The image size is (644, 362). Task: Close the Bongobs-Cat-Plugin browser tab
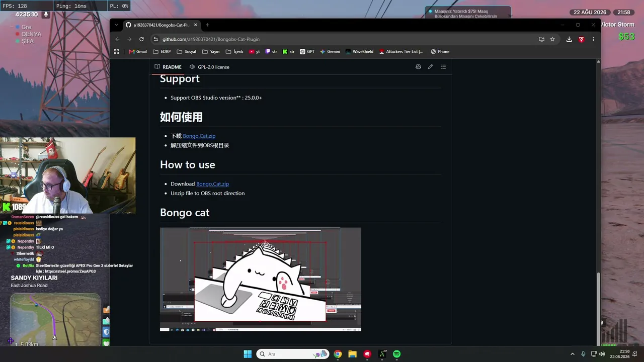click(195, 25)
